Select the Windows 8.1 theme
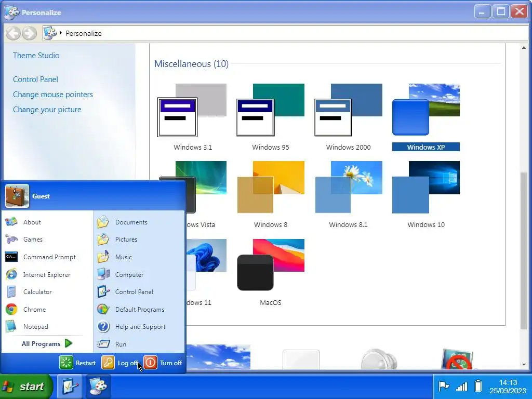This screenshot has width=532, height=399. pyautogui.click(x=348, y=195)
